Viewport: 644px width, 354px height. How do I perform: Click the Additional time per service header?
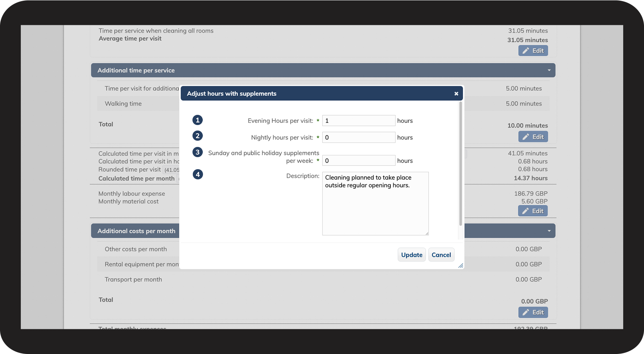(323, 70)
